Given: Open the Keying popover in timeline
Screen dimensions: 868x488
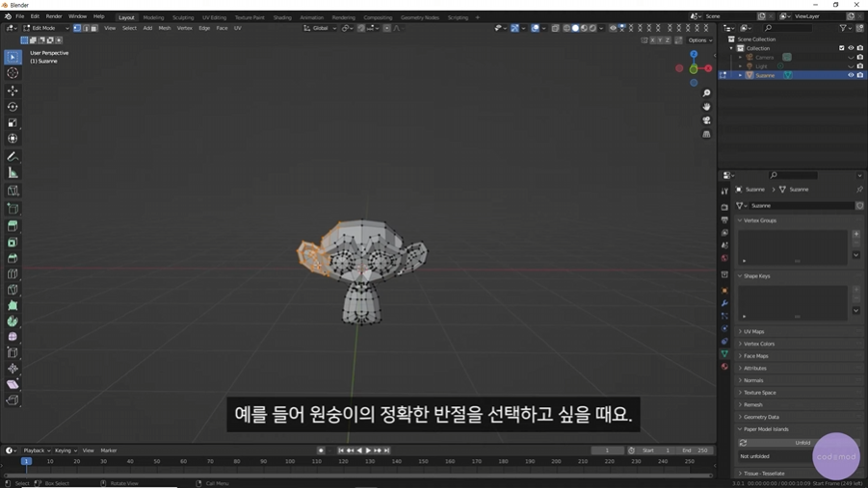Looking at the screenshot, I should coord(66,450).
